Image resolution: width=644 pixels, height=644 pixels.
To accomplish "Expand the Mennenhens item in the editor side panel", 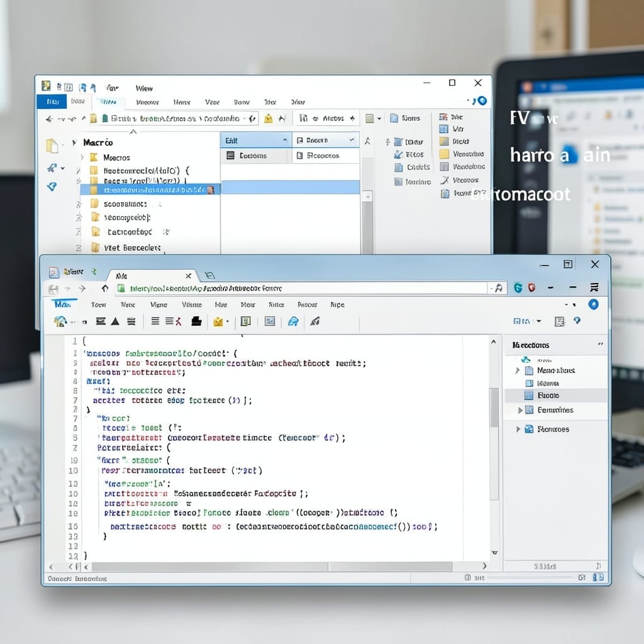I will pyautogui.click(x=518, y=370).
